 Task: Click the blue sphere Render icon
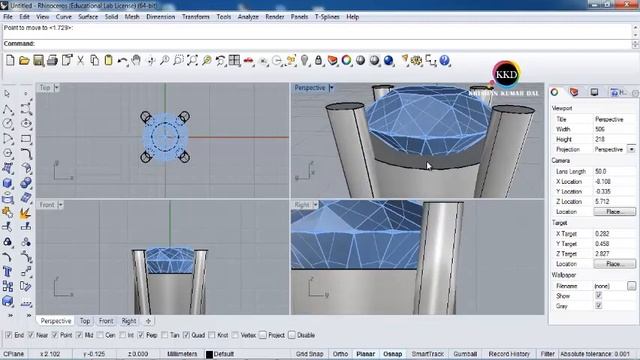(x=389, y=61)
